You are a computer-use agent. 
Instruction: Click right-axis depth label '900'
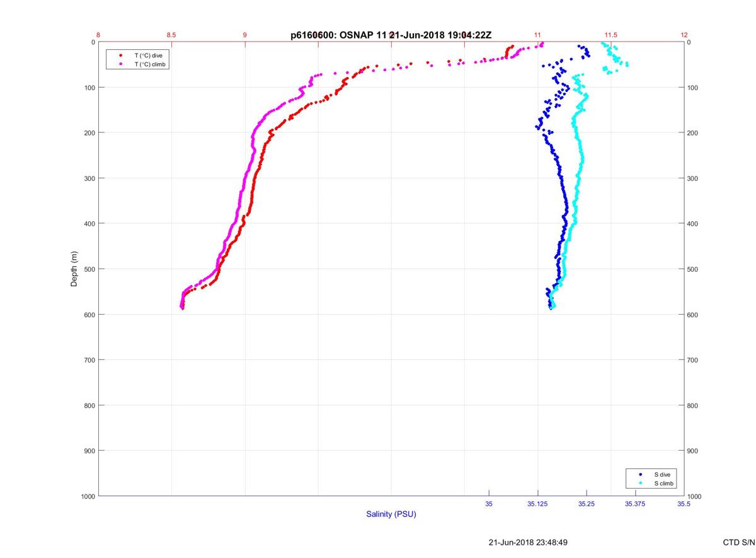(694, 451)
